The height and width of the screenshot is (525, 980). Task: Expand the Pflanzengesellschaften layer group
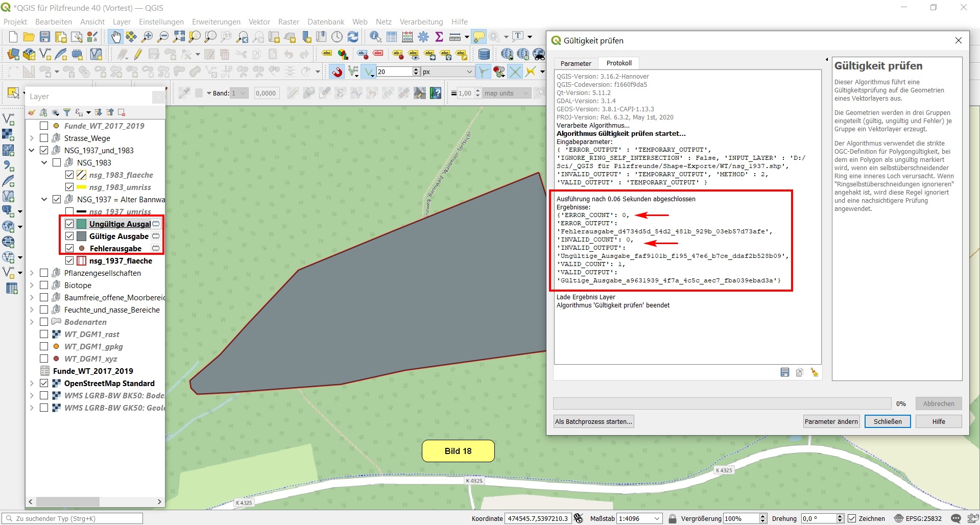point(32,273)
